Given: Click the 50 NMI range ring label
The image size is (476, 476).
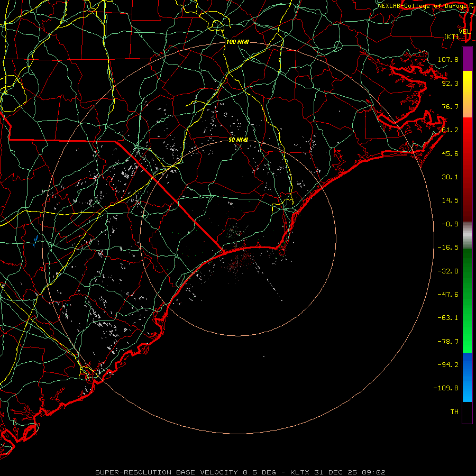Looking at the screenshot, I should click(x=239, y=140).
